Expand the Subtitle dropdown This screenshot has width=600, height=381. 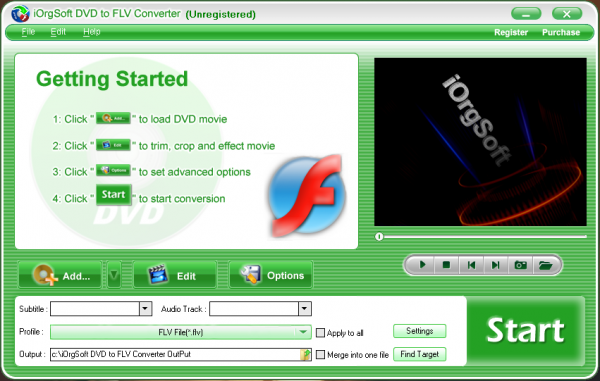145,309
